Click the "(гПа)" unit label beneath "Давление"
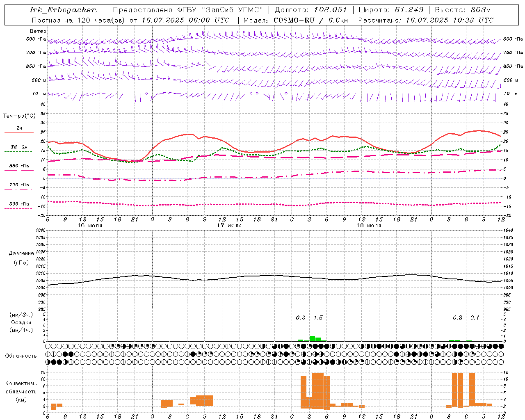This screenshot has height=420, width=525. [x=21, y=262]
